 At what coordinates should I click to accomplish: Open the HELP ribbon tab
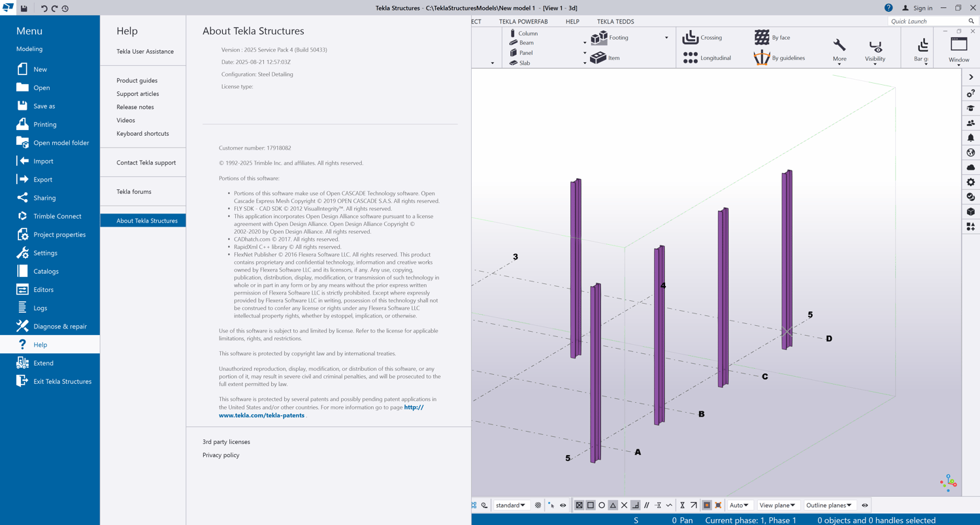tap(572, 22)
